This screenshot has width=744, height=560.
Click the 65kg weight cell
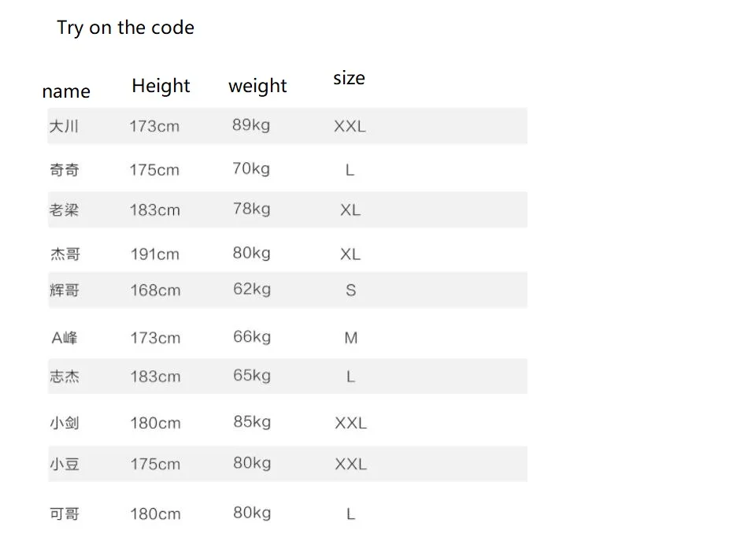(x=252, y=376)
